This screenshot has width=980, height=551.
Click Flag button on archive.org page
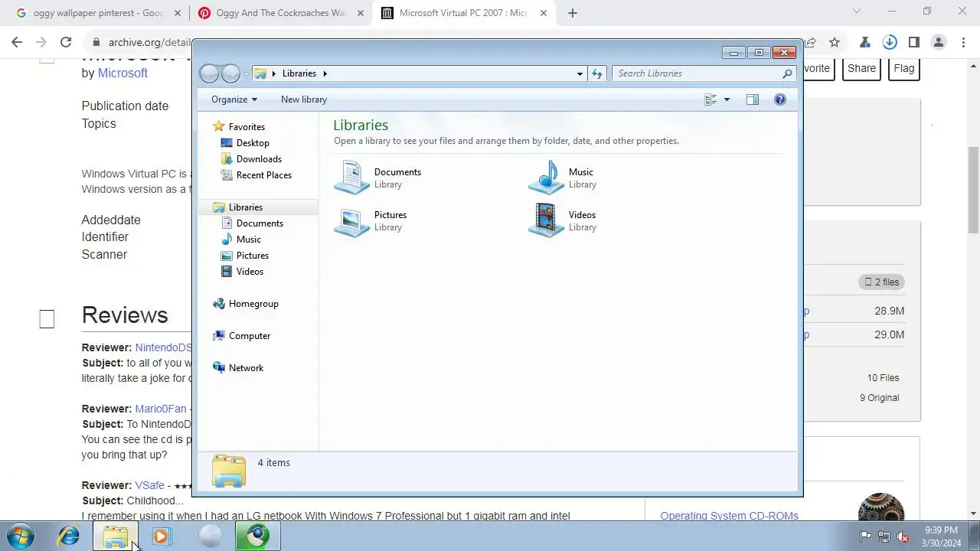click(x=903, y=68)
